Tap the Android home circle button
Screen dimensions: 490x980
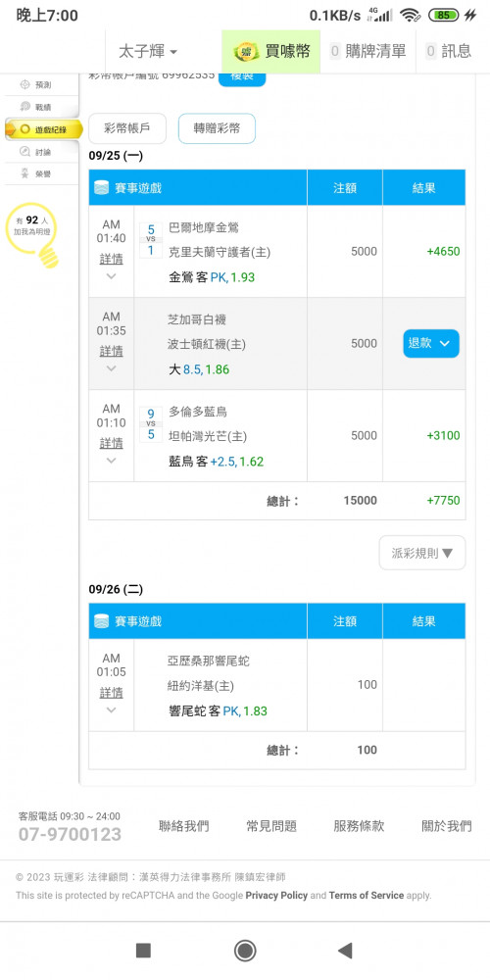[245, 951]
